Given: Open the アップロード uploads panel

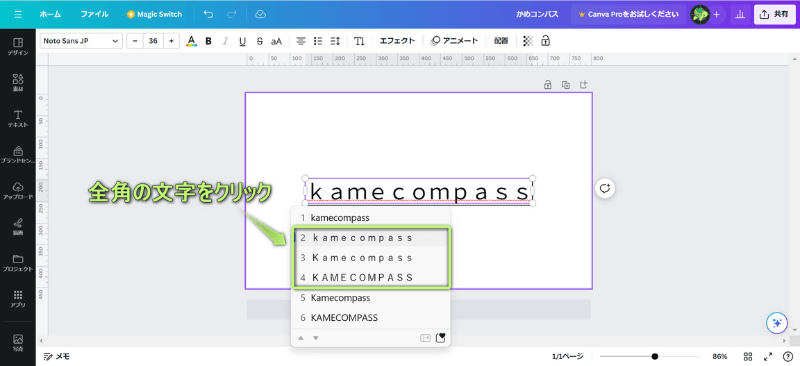Looking at the screenshot, I should tap(18, 190).
